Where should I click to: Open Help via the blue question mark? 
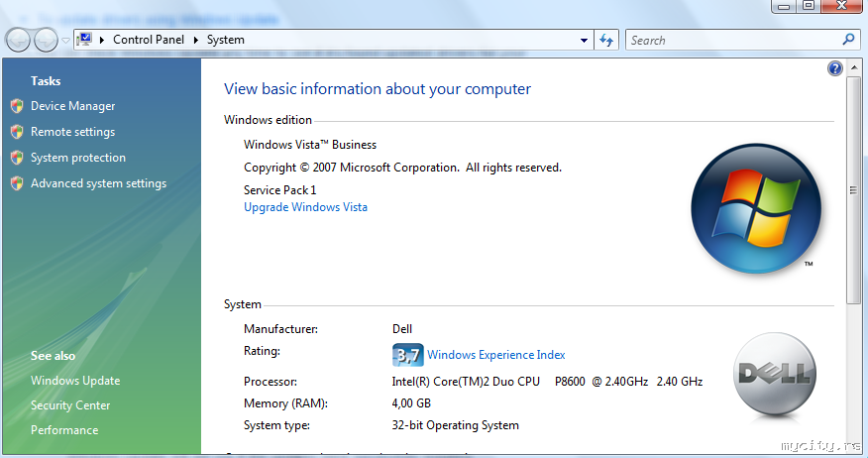coord(834,68)
